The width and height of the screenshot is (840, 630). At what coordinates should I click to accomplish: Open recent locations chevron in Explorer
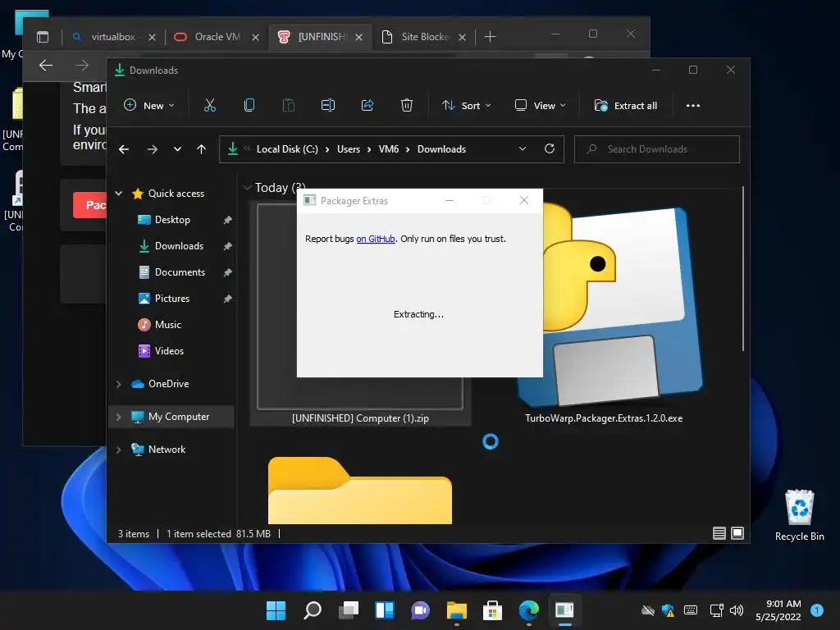tap(177, 149)
